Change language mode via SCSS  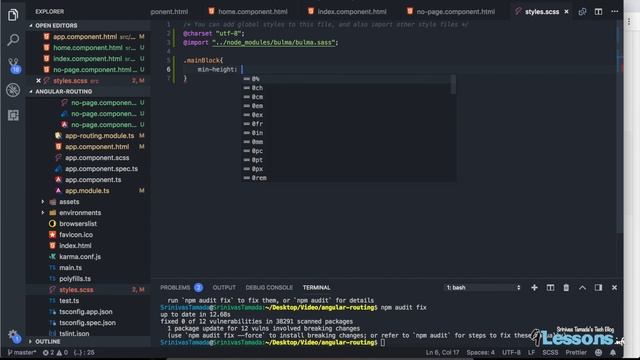pos(550,352)
